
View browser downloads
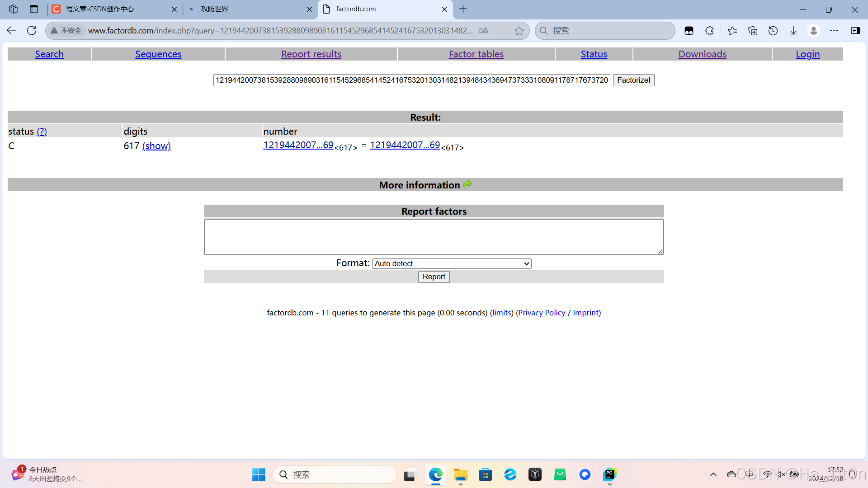pos(793,31)
